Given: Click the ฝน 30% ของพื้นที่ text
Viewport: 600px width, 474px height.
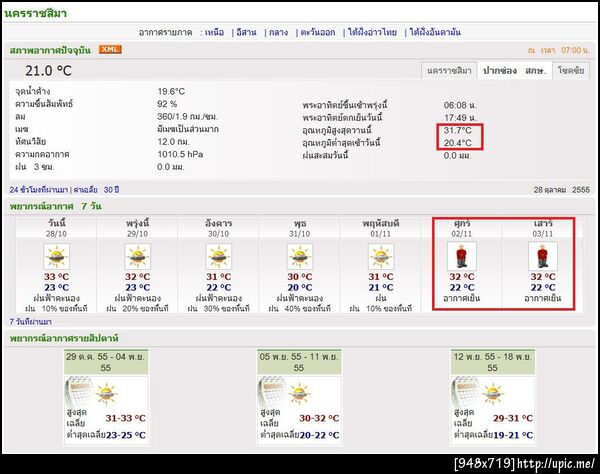Looking at the screenshot, I should tap(218, 308).
